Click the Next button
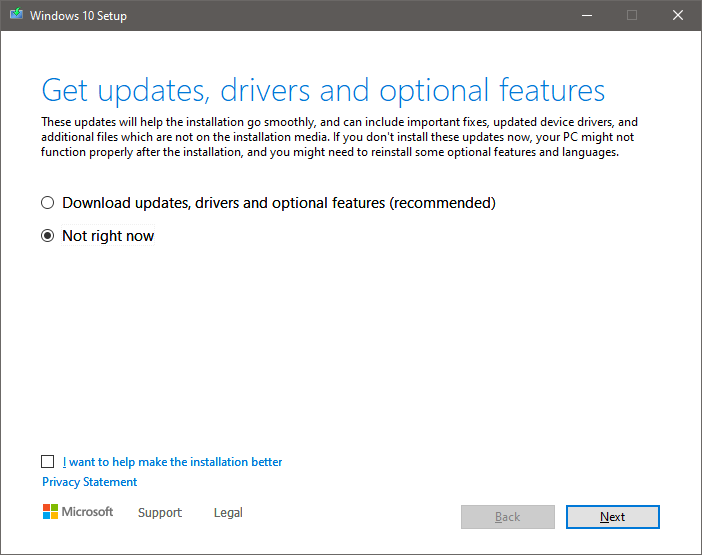Image resolution: width=702 pixels, height=555 pixels. coord(612,517)
